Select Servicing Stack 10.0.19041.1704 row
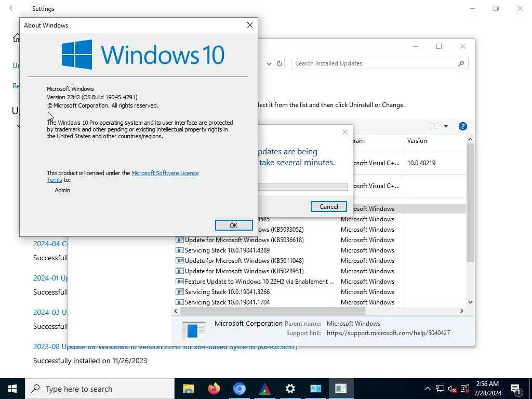This screenshot has height=399, width=532. coord(320,302)
